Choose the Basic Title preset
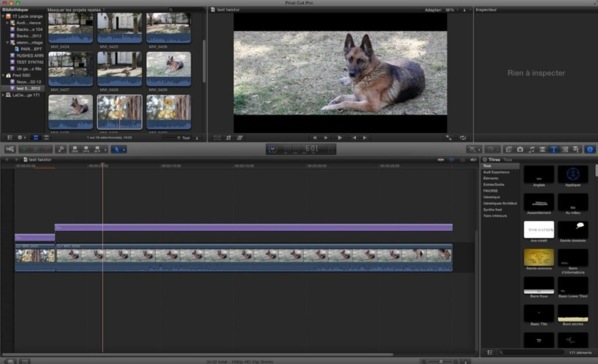Viewport: 598px width, 364px height. [539, 315]
